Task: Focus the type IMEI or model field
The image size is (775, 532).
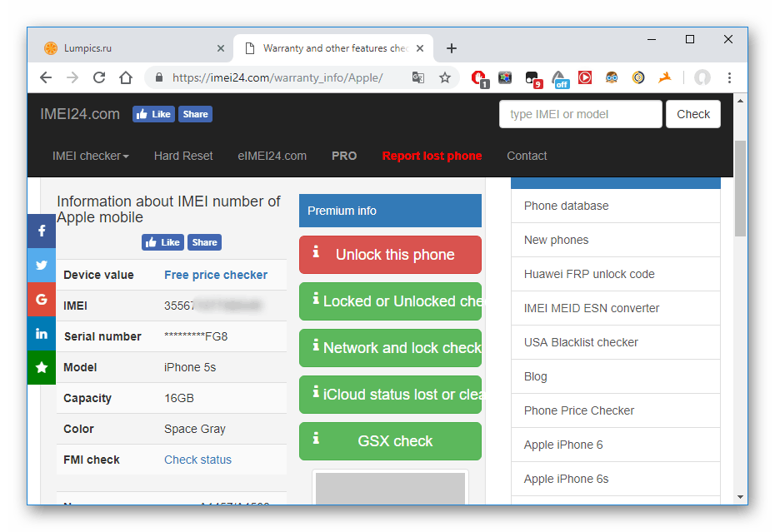Action: pyautogui.click(x=581, y=114)
